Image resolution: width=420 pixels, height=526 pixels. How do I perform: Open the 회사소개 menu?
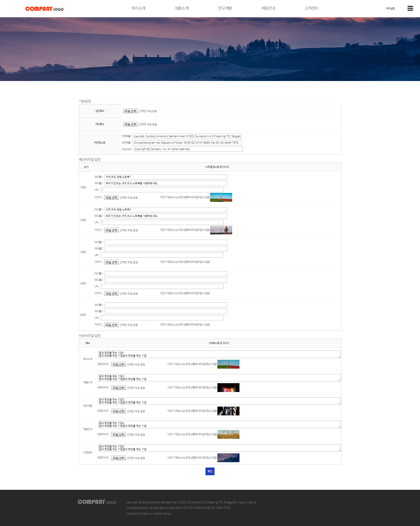[138, 8]
